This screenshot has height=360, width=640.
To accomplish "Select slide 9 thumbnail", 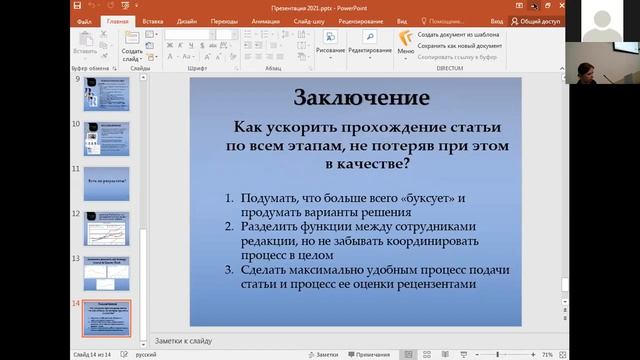I will pyautogui.click(x=107, y=94).
